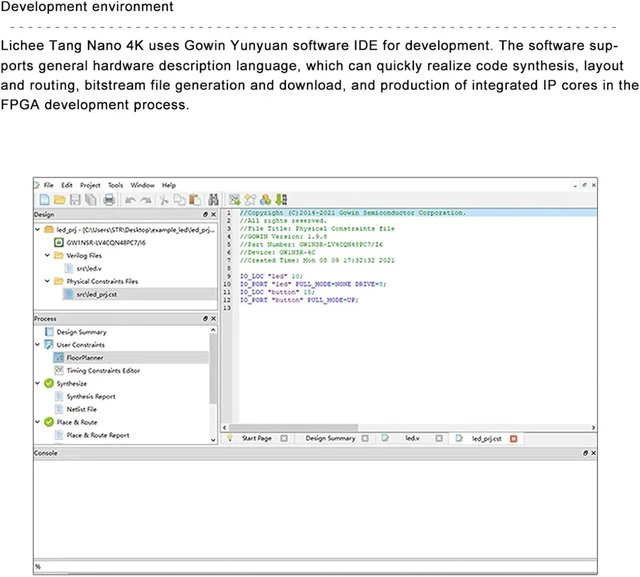The image size is (640, 577).
Task: Click the User Constraints icon
Action: (49, 344)
